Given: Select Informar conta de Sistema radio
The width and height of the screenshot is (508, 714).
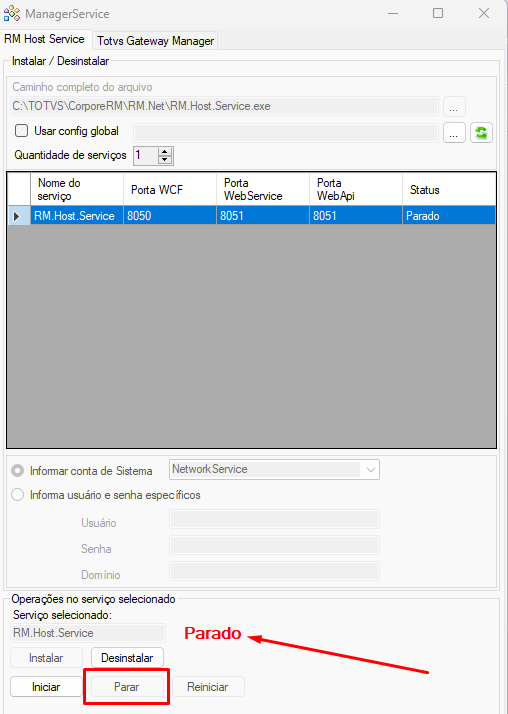Looking at the screenshot, I should click(x=18, y=471).
